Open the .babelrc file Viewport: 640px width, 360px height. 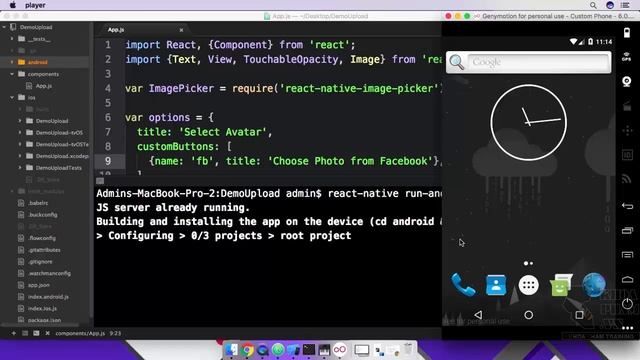38,203
